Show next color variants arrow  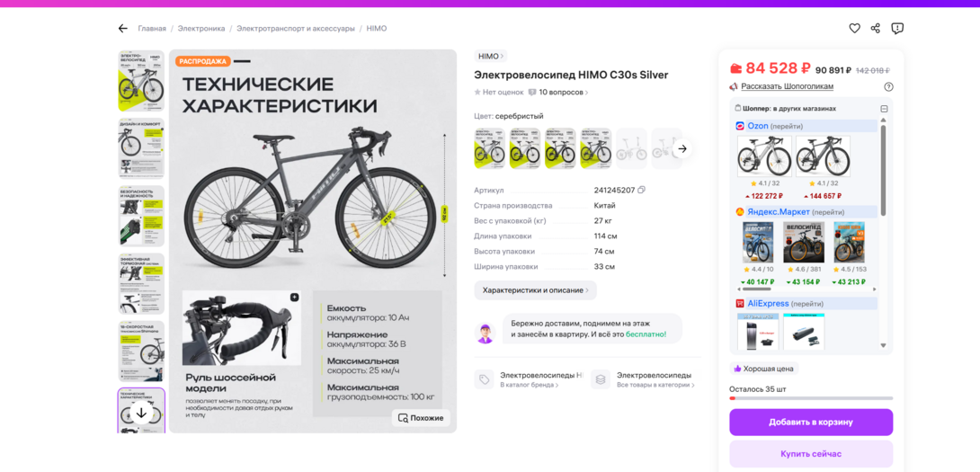coord(682,148)
